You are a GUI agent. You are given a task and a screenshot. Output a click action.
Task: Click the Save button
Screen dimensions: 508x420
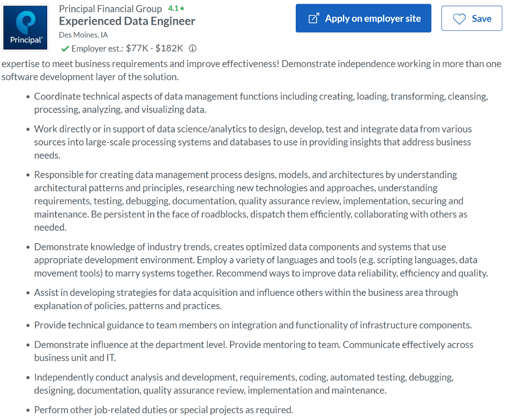(472, 18)
